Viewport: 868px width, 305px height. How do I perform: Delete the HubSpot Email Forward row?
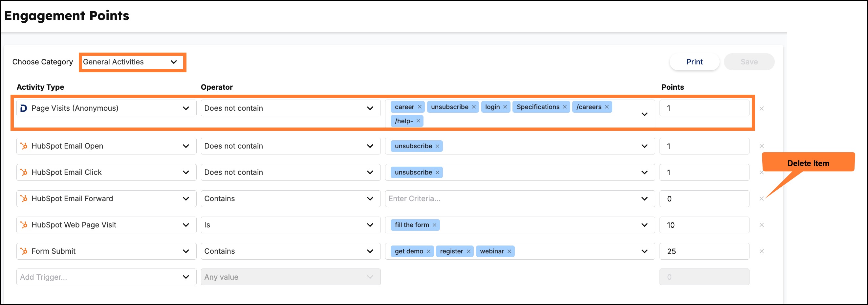coord(762,199)
